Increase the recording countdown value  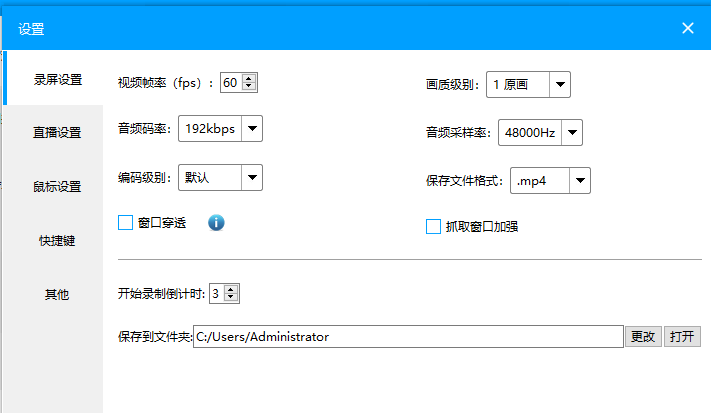tap(231, 289)
